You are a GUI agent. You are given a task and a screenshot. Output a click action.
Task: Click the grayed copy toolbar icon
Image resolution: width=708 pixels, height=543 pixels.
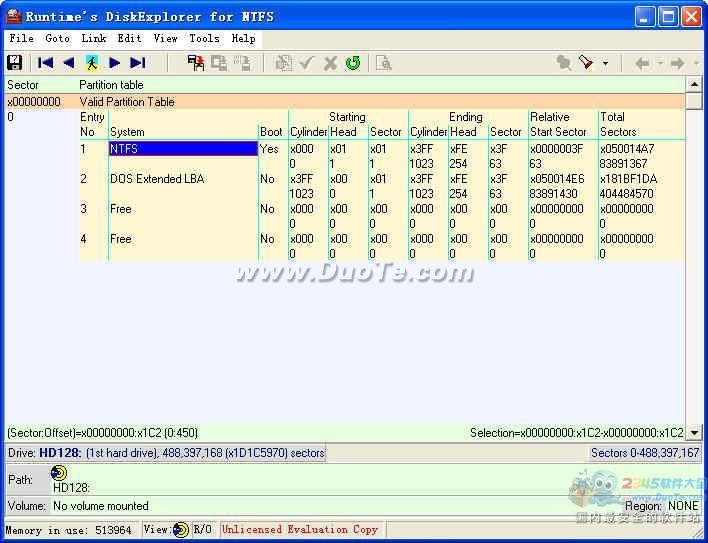click(x=219, y=63)
